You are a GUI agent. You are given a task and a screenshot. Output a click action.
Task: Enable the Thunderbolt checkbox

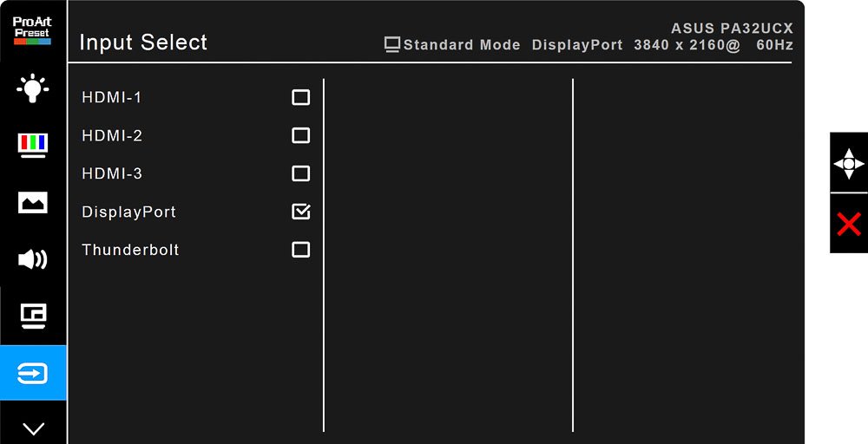click(x=300, y=250)
